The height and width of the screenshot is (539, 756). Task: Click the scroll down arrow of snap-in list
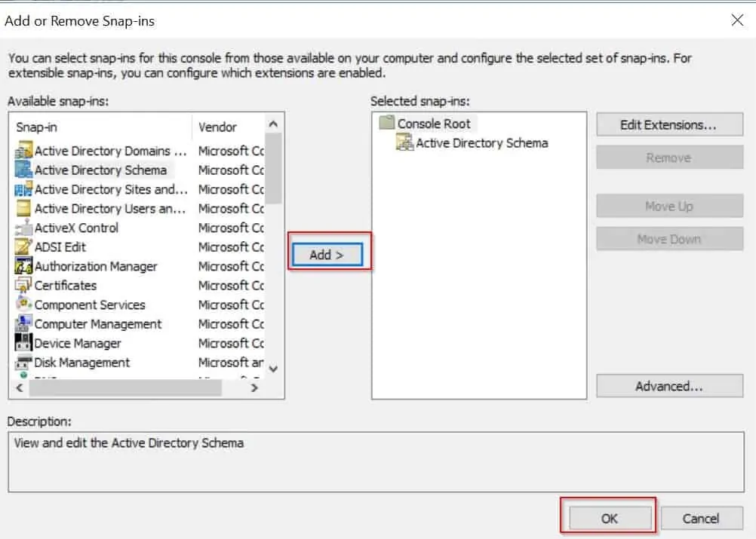(273, 369)
